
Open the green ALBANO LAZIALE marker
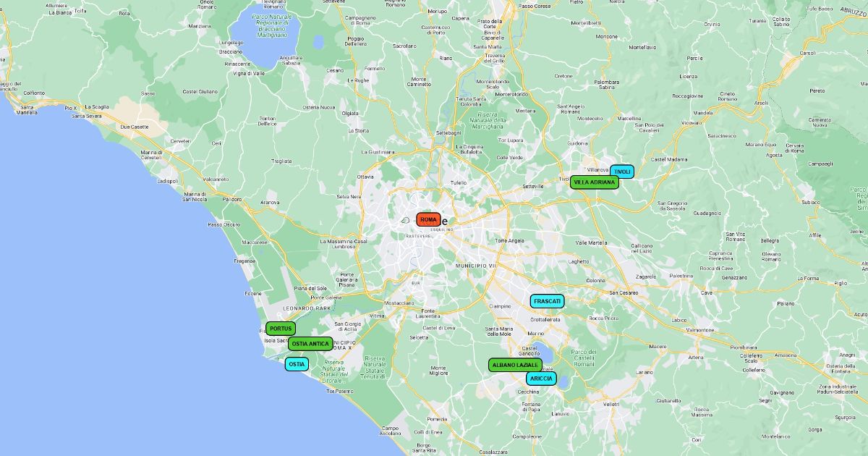[x=515, y=366]
